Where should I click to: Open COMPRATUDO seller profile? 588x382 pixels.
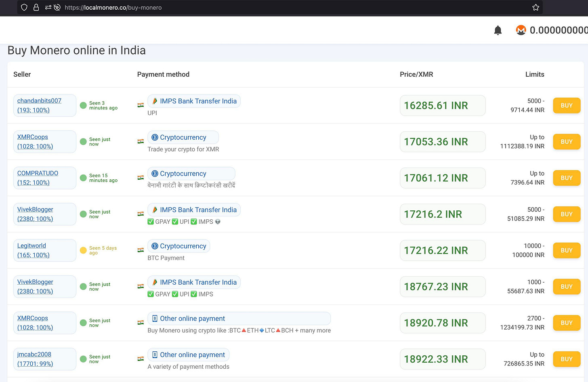(x=45, y=178)
